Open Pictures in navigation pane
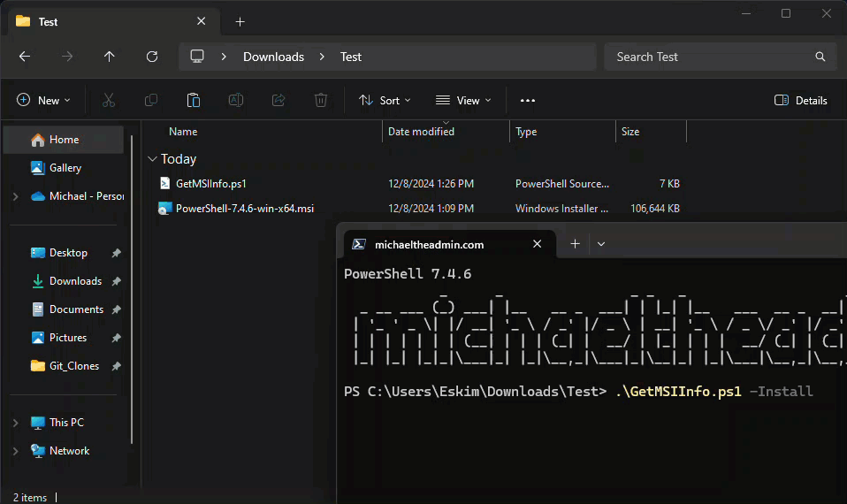This screenshot has width=847, height=504. point(64,338)
